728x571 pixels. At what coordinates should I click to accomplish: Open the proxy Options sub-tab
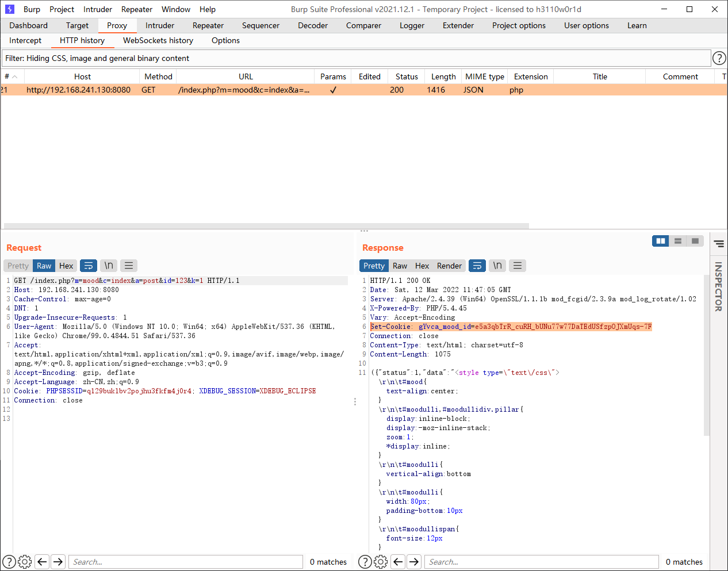[x=225, y=40]
